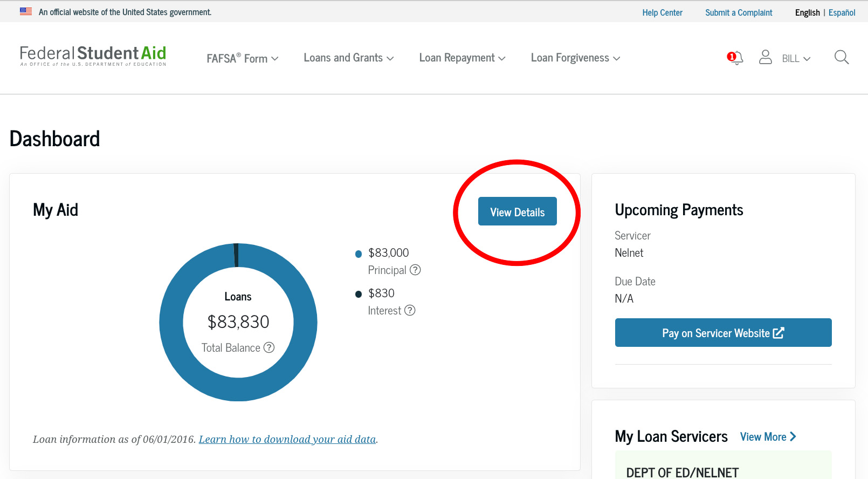Click the user profile icon

(765, 57)
